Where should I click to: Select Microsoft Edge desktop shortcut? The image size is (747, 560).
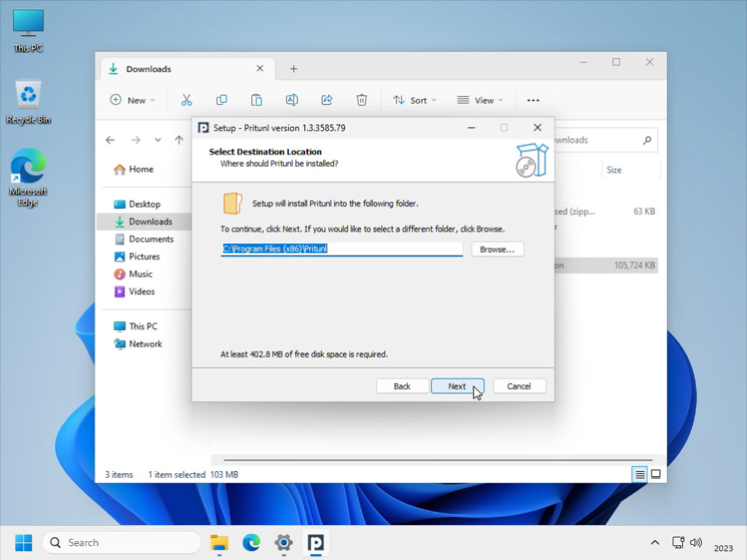(28, 178)
